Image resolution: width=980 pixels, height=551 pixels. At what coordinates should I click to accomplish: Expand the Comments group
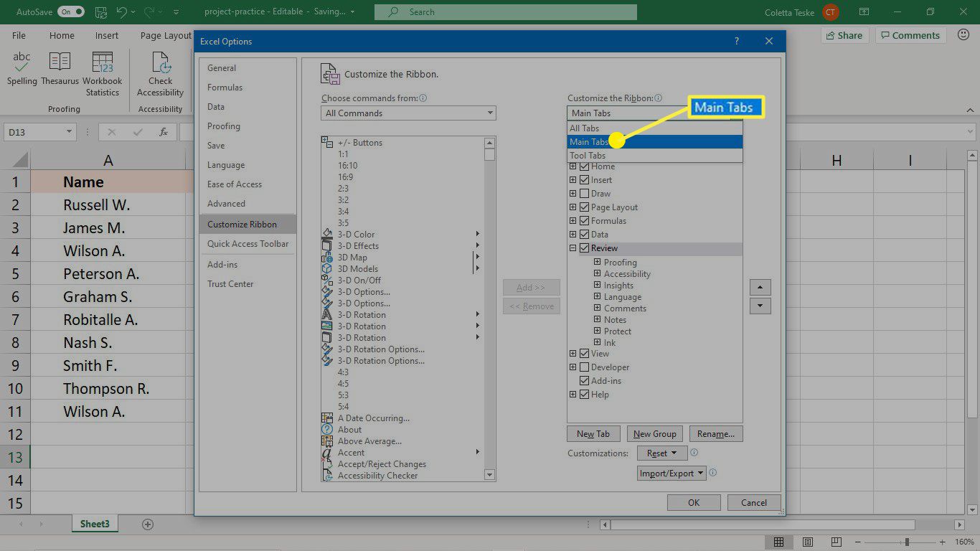[x=598, y=309]
